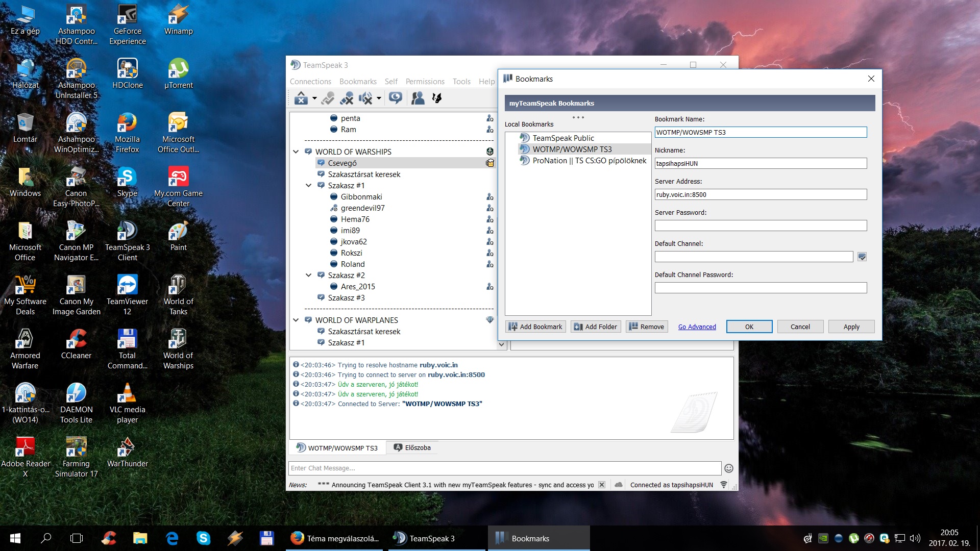
Task: Open the World of Tanks desktop icon
Action: click(x=178, y=294)
